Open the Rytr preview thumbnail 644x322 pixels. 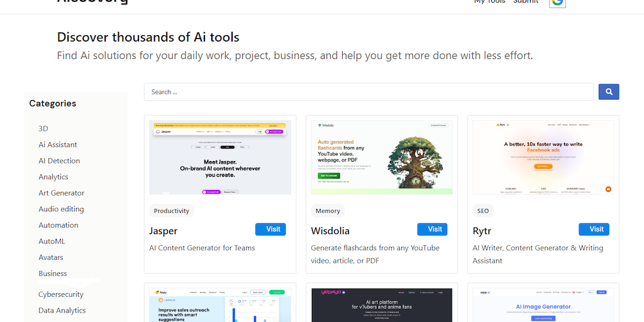pos(543,157)
